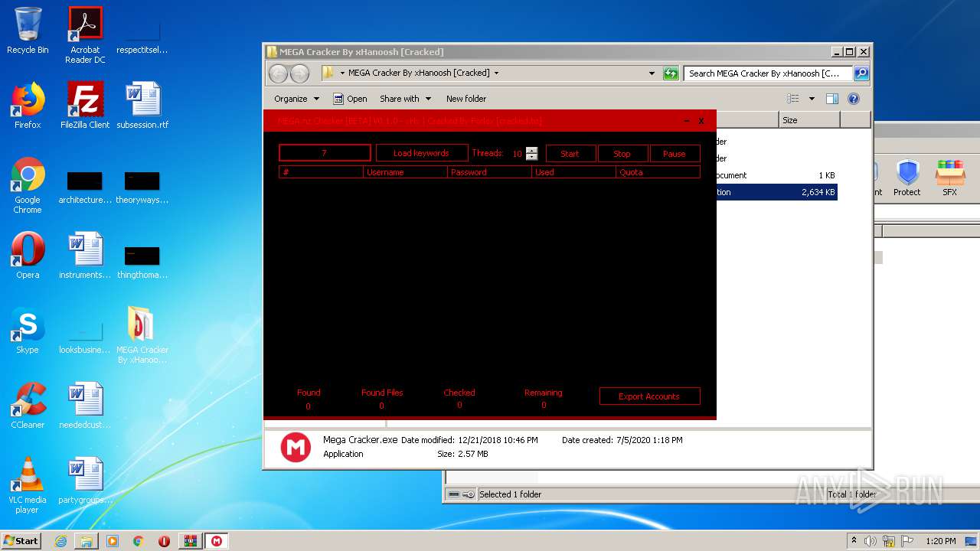This screenshot has width=980, height=551.
Task: Toggle the Explorer preview pane
Action: pyautogui.click(x=832, y=99)
